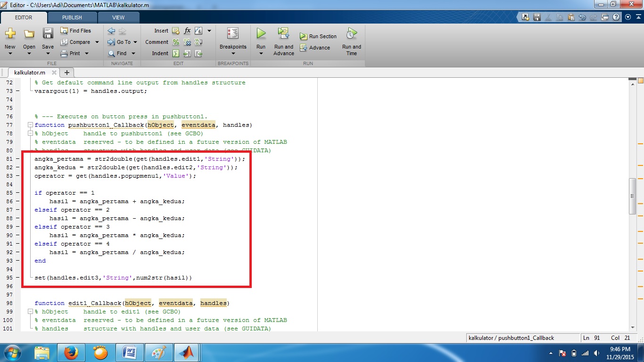Click the Run and Time icon
Image resolution: width=644 pixels, height=362 pixels.
(x=351, y=33)
